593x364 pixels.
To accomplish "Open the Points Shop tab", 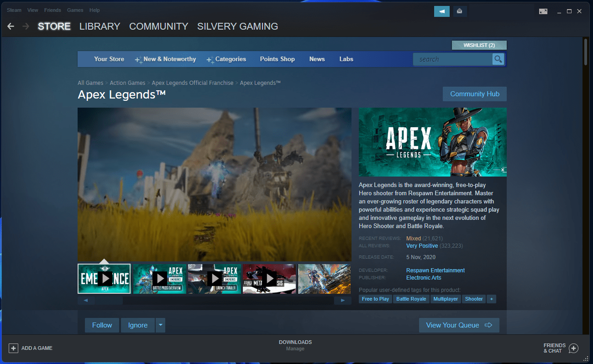I will pyautogui.click(x=278, y=59).
